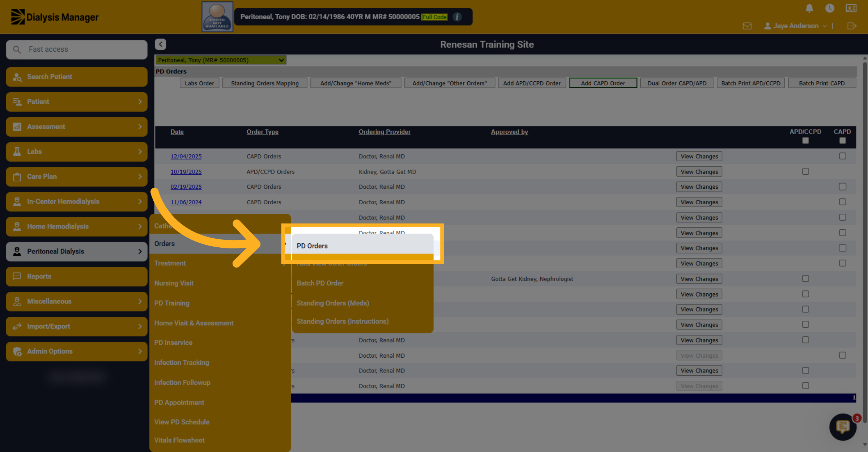The height and width of the screenshot is (452, 868).
Task: Check APD/CCPD box for 10/19/2025 order
Action: [x=805, y=171]
